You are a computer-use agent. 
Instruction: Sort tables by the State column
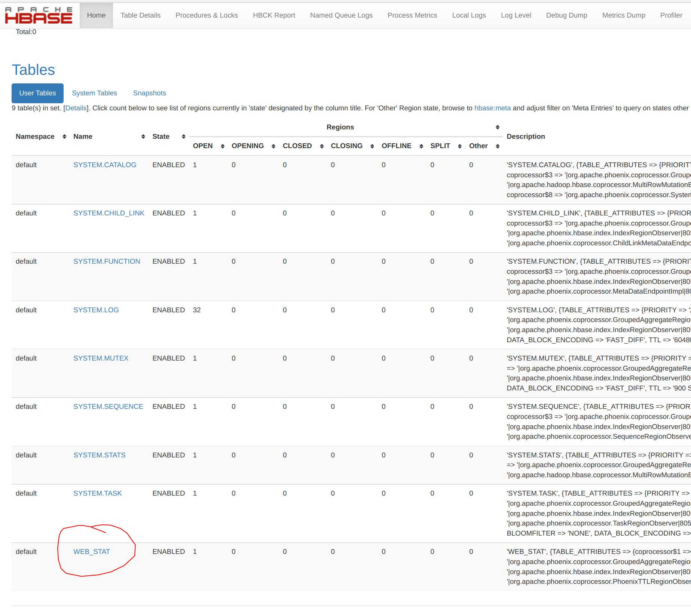pos(184,137)
